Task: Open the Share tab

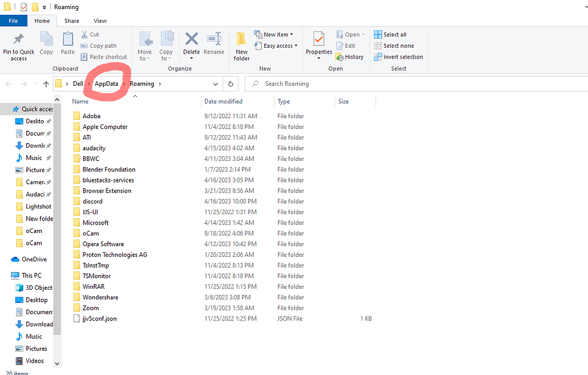Action: tap(71, 20)
